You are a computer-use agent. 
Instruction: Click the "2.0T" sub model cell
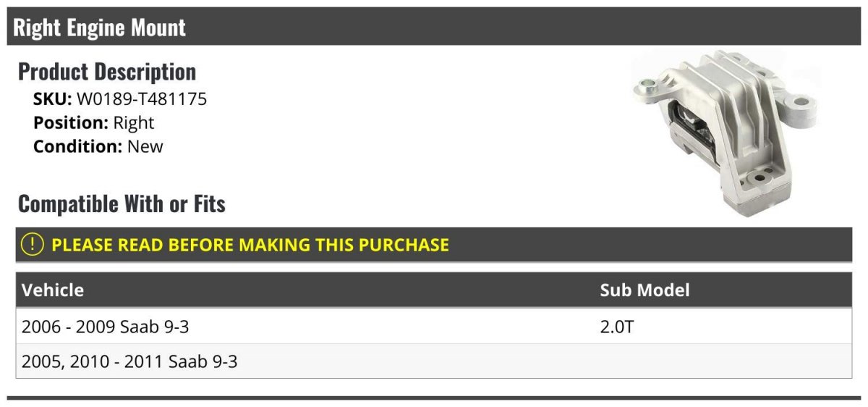(616, 327)
